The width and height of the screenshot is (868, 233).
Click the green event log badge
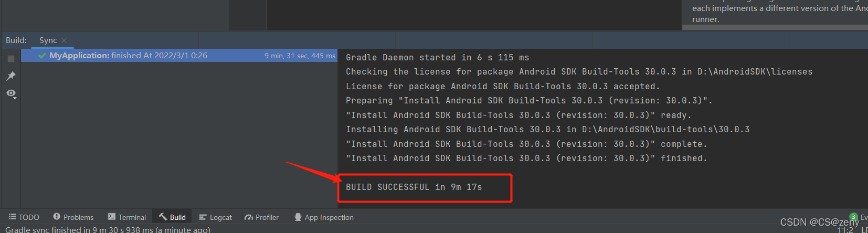click(854, 217)
